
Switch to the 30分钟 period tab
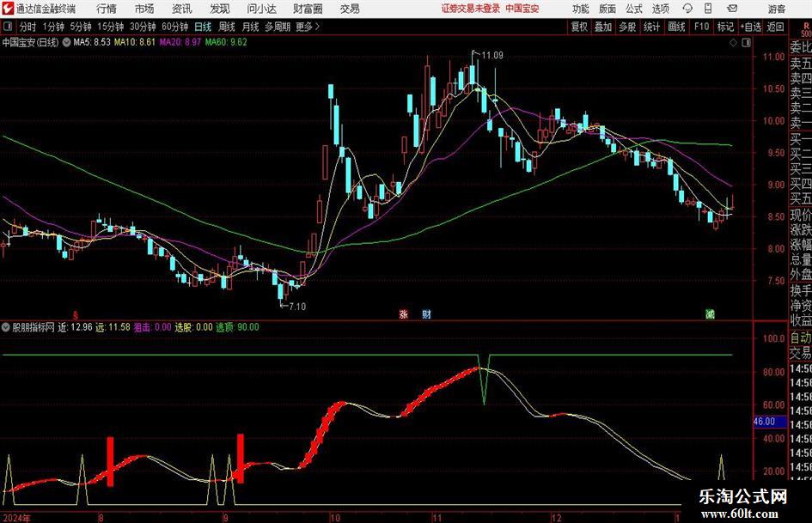click(143, 27)
